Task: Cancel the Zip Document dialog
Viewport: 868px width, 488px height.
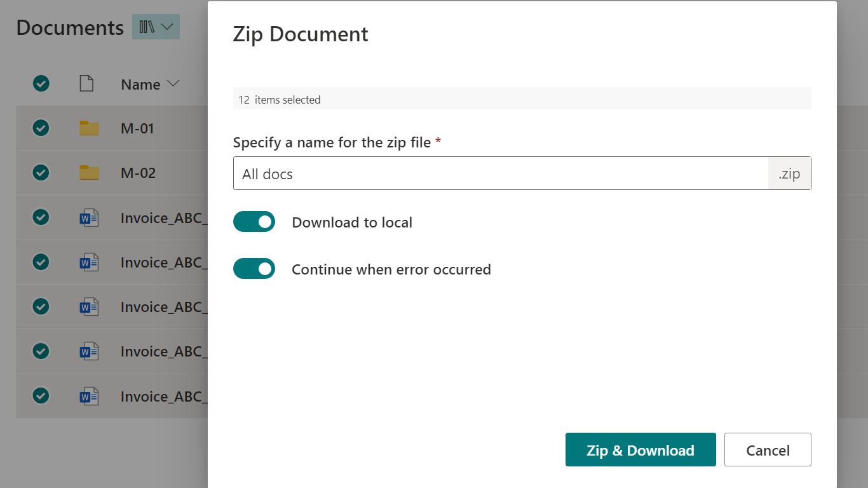Action: pyautogui.click(x=768, y=450)
